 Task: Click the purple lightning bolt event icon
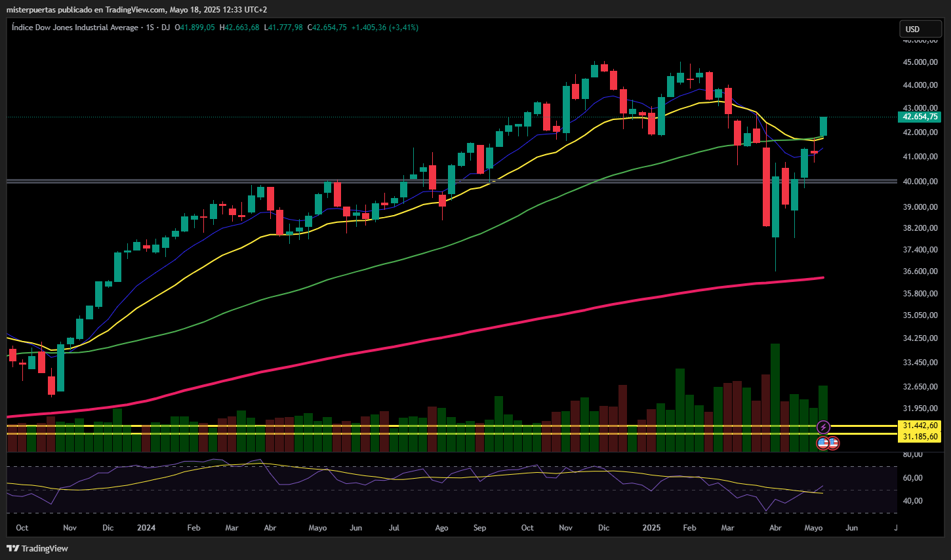[x=823, y=428]
